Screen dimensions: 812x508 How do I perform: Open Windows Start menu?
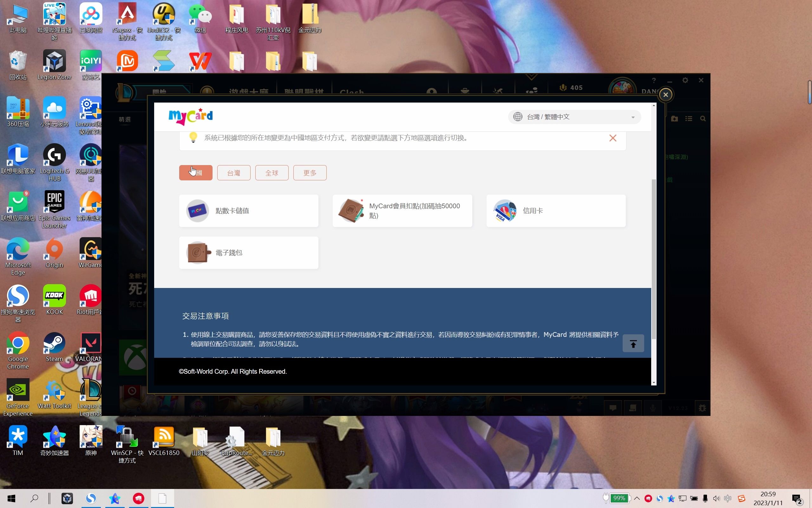11,498
